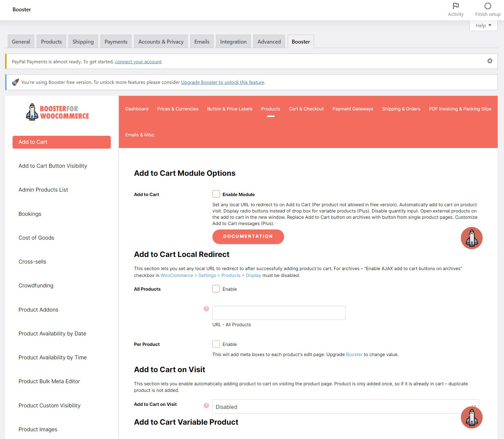The height and width of the screenshot is (439, 504).
Task: Open PDF Invoicing & Packing Slips category
Action: tap(460, 109)
